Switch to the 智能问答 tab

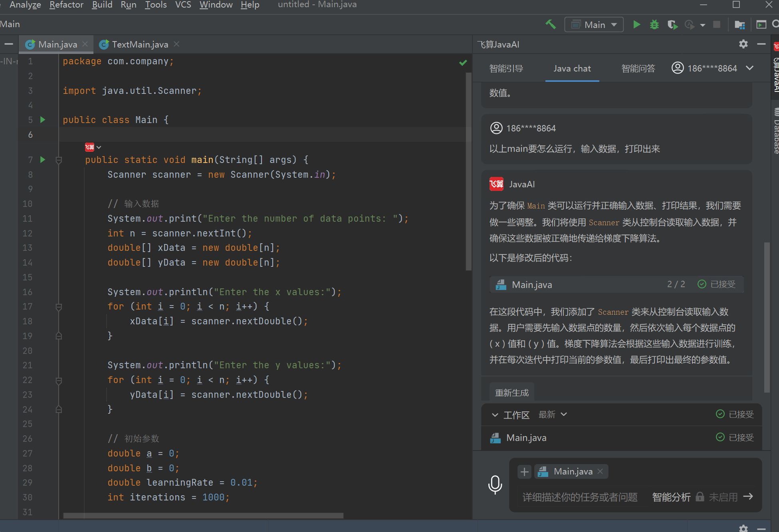[x=638, y=68]
